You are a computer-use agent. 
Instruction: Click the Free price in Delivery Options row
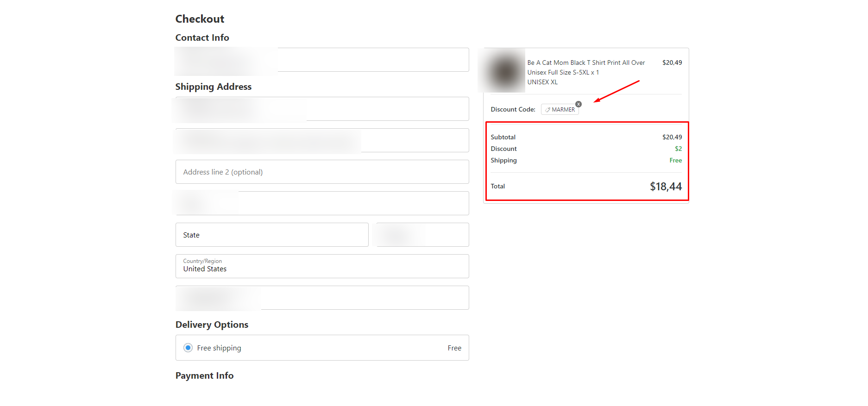pos(454,348)
